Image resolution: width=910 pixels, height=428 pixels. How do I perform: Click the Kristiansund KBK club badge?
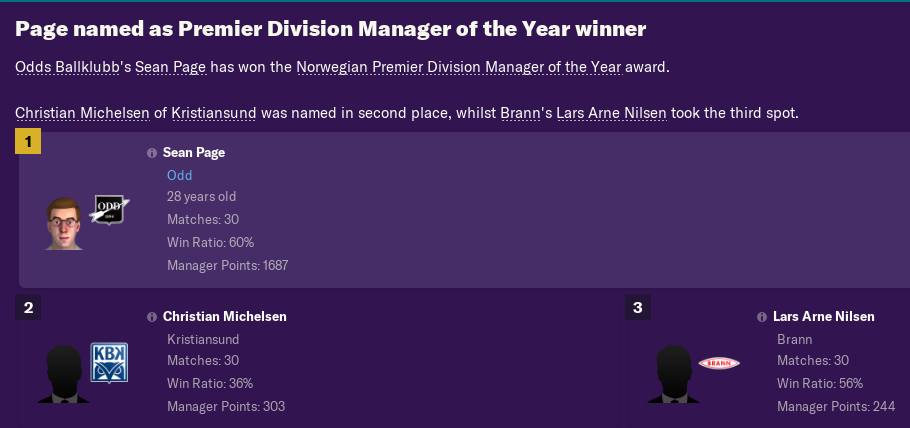109,362
